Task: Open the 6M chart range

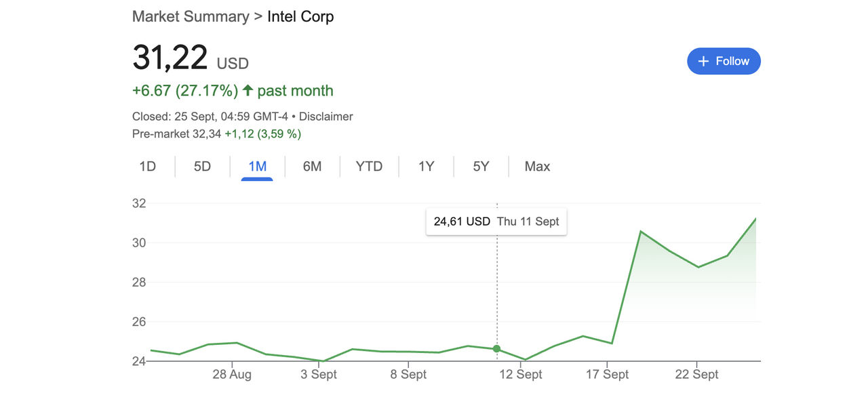Action: [x=312, y=167]
